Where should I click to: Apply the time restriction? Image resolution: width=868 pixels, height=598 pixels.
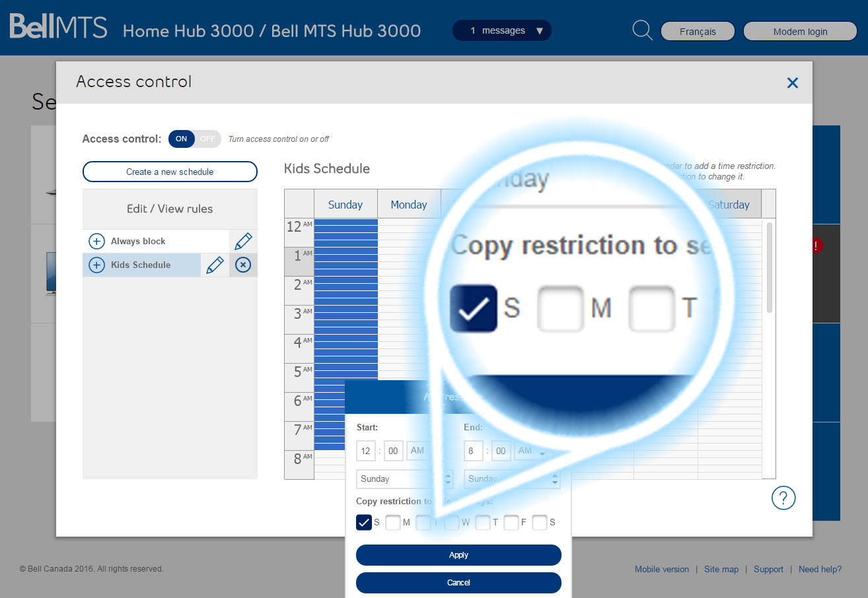[x=458, y=555]
